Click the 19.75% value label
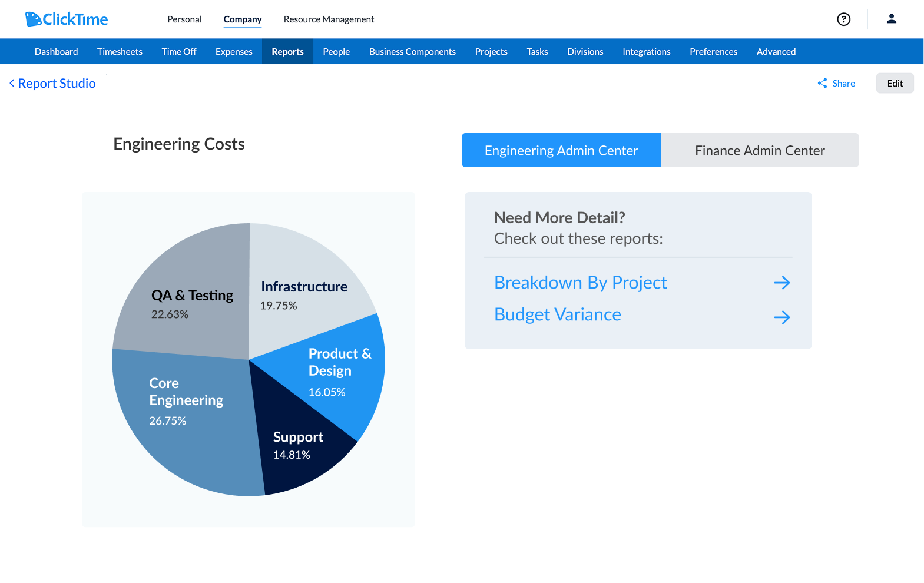924x583 pixels. 279,306
